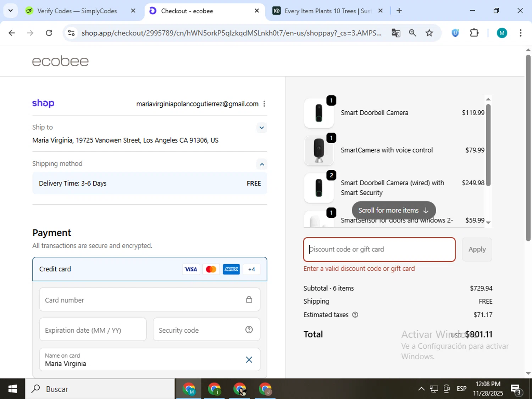Open account options menu beside email
The height and width of the screenshot is (399, 532).
(264, 104)
